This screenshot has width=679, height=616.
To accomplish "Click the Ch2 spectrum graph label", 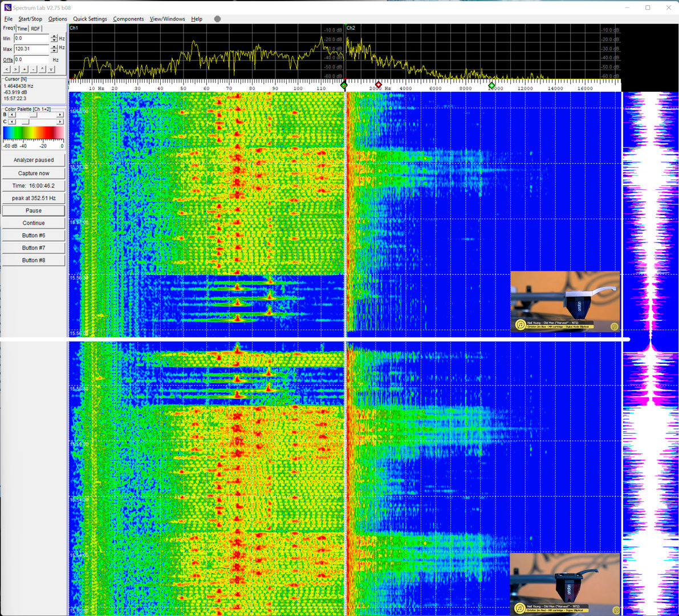I will tap(351, 28).
